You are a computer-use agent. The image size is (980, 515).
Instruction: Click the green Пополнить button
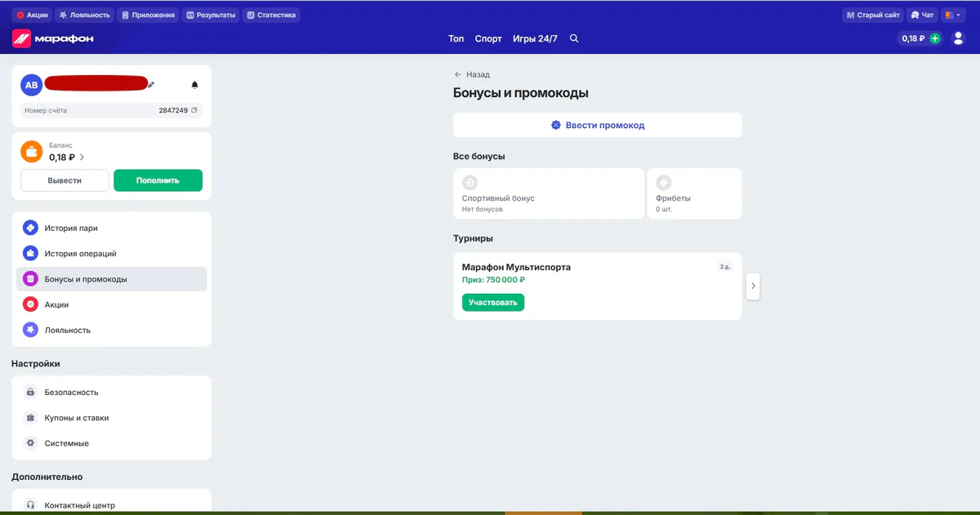(158, 180)
